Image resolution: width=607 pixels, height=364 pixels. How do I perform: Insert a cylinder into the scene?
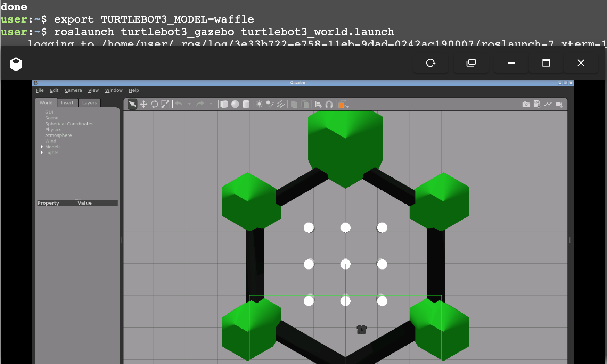246,104
